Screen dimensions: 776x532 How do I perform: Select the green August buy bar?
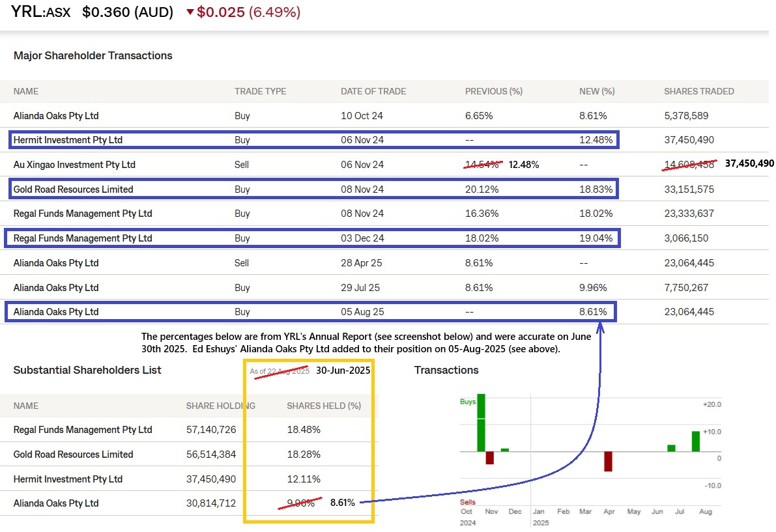696,441
